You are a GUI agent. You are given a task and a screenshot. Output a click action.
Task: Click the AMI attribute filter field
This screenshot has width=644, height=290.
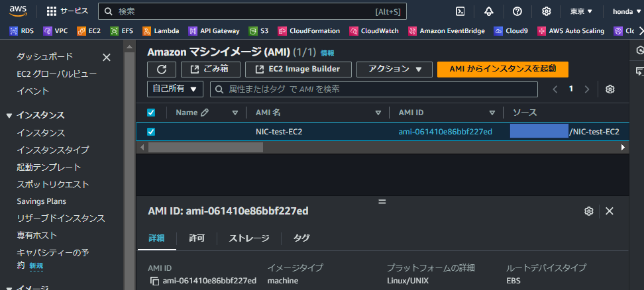tap(374, 89)
